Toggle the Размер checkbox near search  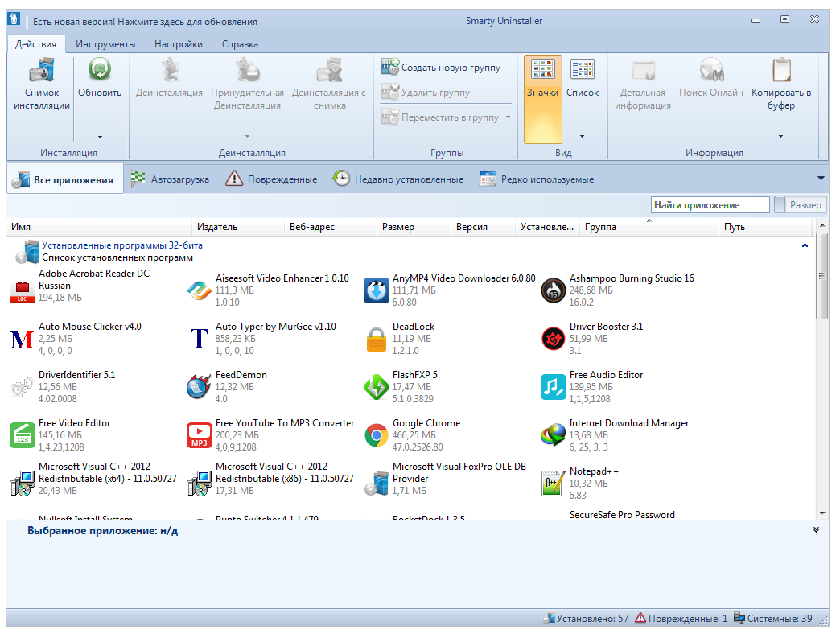point(780,205)
